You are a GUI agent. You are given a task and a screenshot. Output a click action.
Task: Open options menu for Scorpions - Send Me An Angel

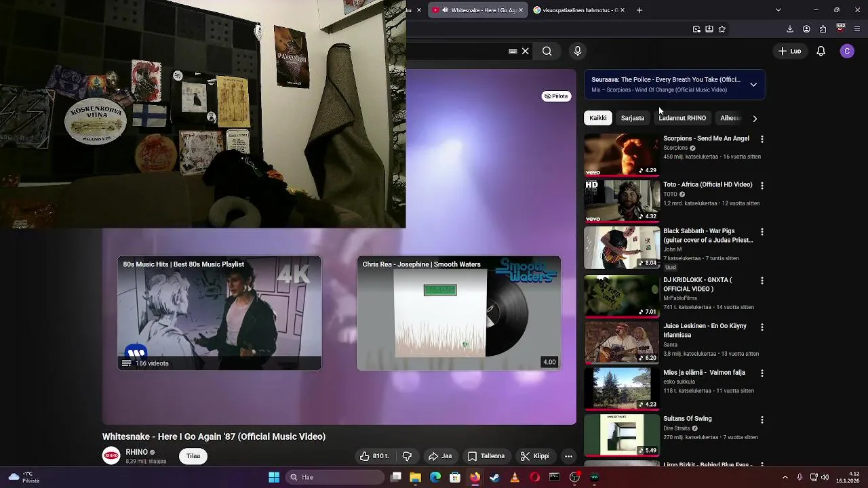pyautogui.click(x=762, y=139)
